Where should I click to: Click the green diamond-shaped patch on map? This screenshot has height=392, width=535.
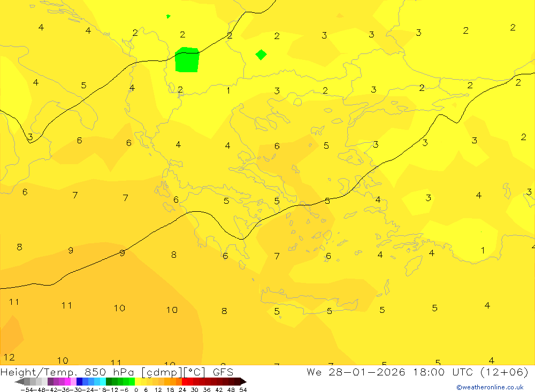(x=261, y=55)
